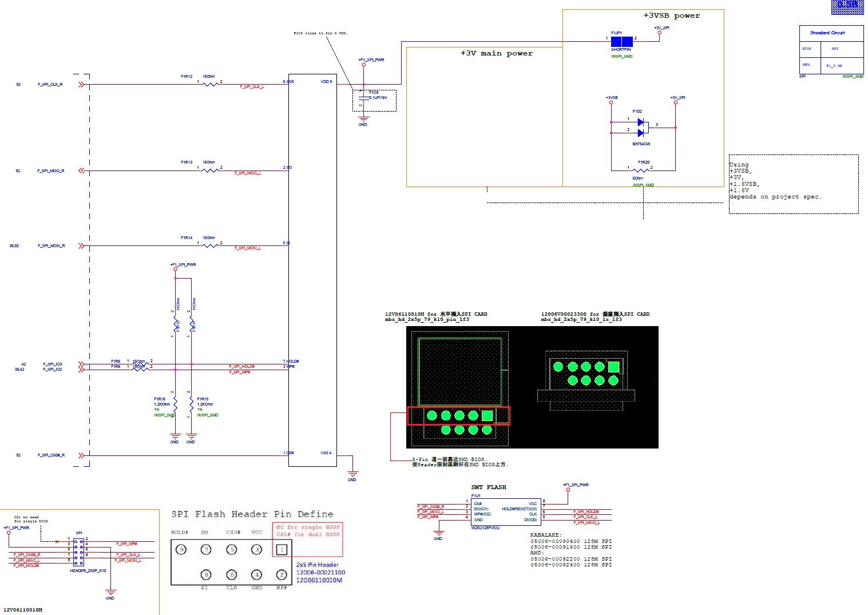Click the '05006-00090400 128M SPI' line
This screenshot has width=868, height=615.
(571, 541)
